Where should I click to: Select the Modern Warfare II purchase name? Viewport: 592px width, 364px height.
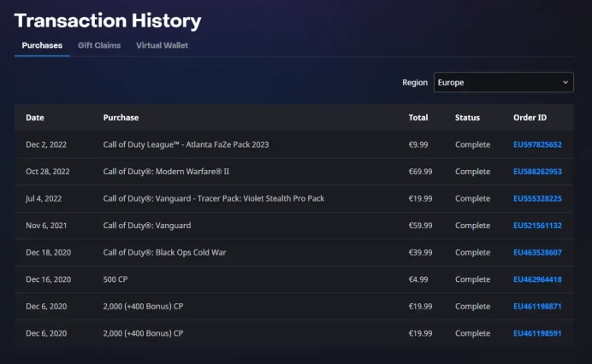click(166, 172)
